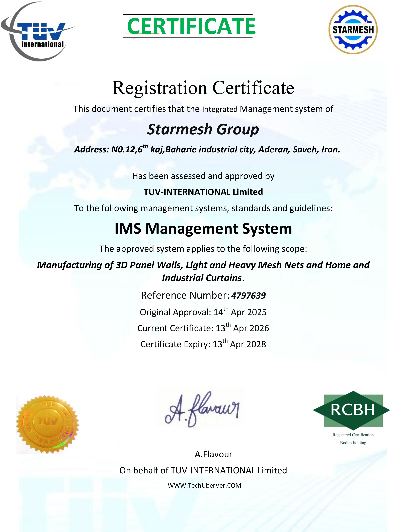Image resolution: width=393 pixels, height=532 pixels.
Task: Click reference number 4797639
Action: pos(248,295)
